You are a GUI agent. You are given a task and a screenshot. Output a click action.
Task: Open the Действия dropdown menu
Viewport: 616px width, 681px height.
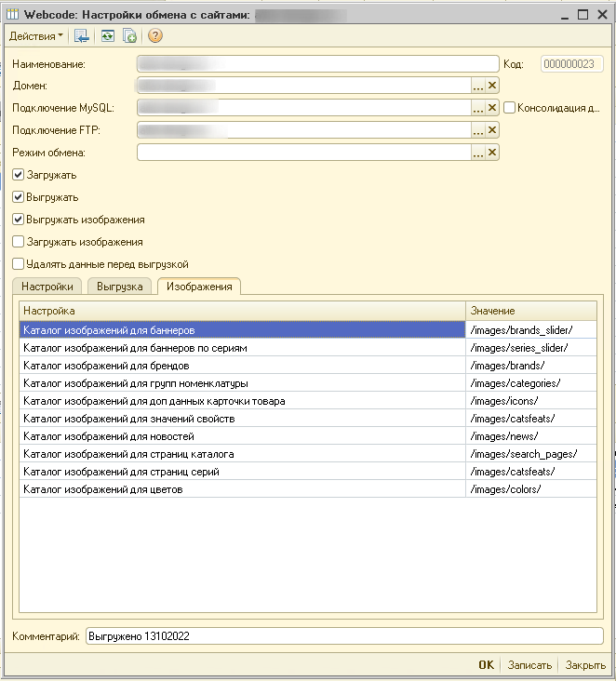tap(36, 36)
